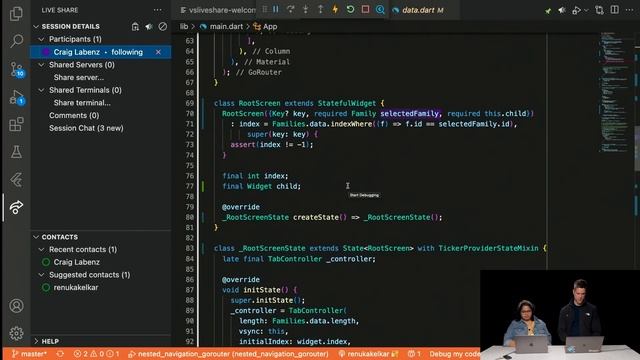The height and width of the screenshot is (360, 640).
Task: Click the code minimap overview
Action: click(614, 94)
